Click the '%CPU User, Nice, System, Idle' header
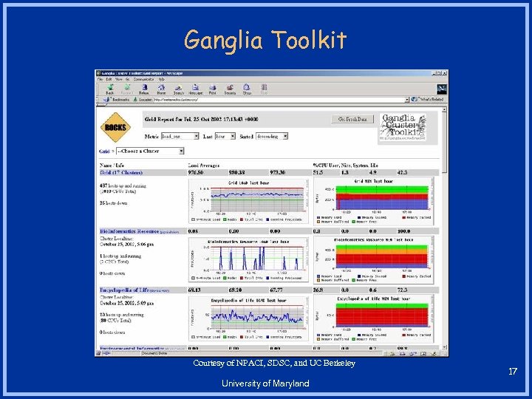 345,166
